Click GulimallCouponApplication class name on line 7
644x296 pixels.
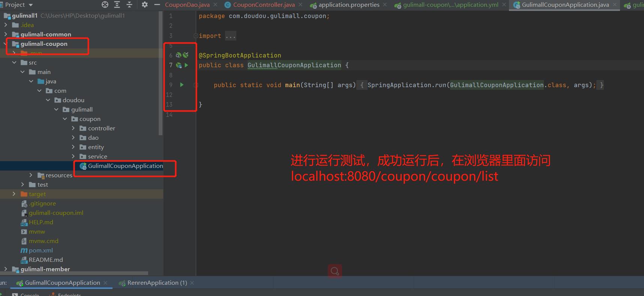(x=294, y=65)
